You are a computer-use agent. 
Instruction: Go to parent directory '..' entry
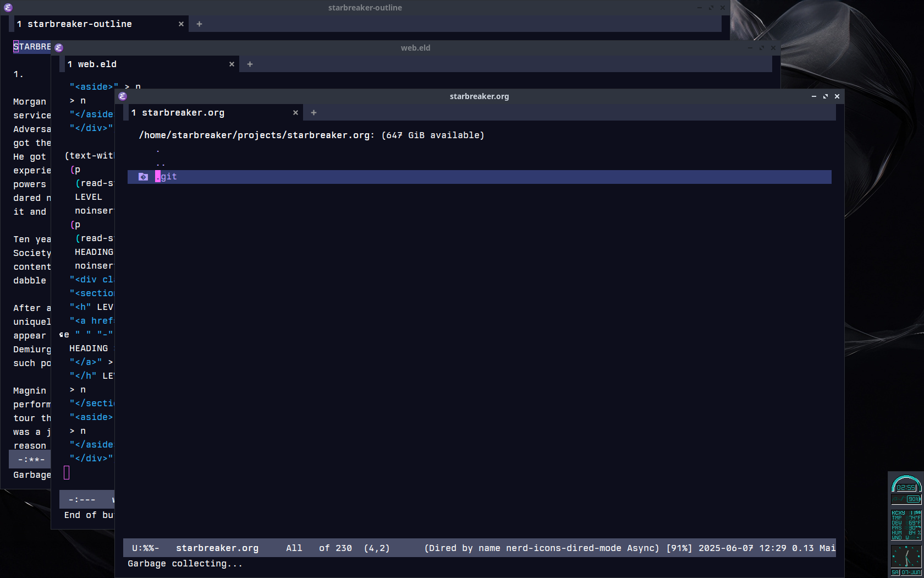tap(160, 163)
